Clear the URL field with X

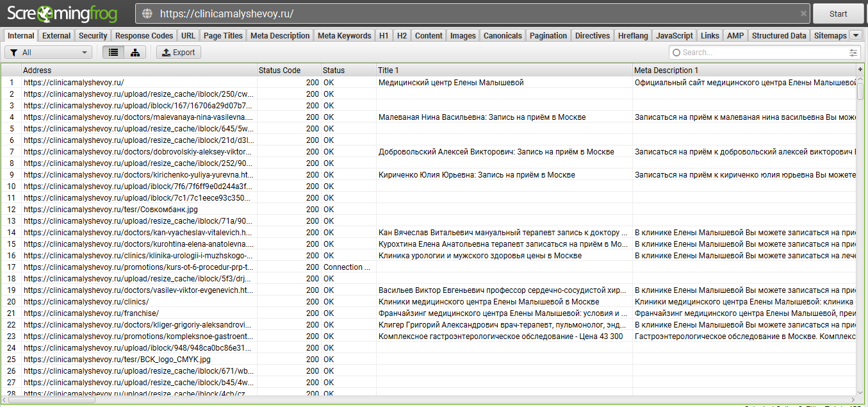pos(803,13)
